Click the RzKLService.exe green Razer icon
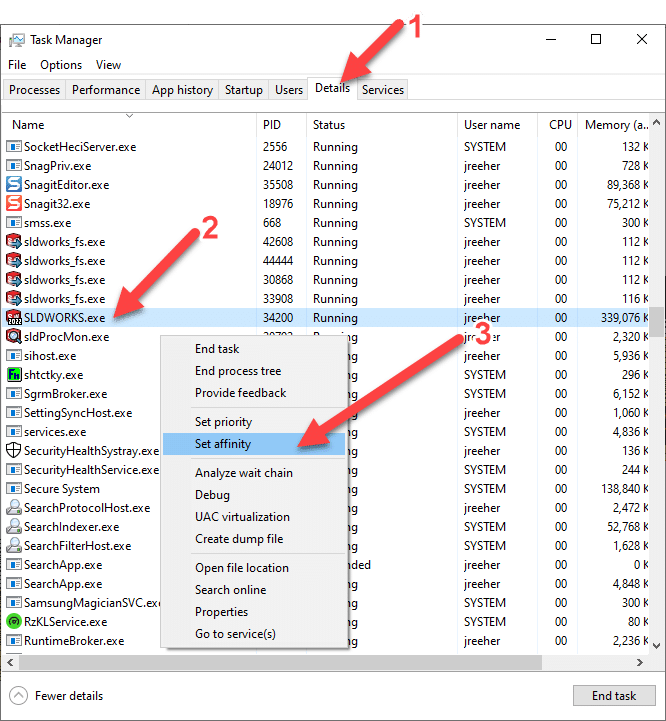Viewport: 666px width, 721px height. click(14, 621)
